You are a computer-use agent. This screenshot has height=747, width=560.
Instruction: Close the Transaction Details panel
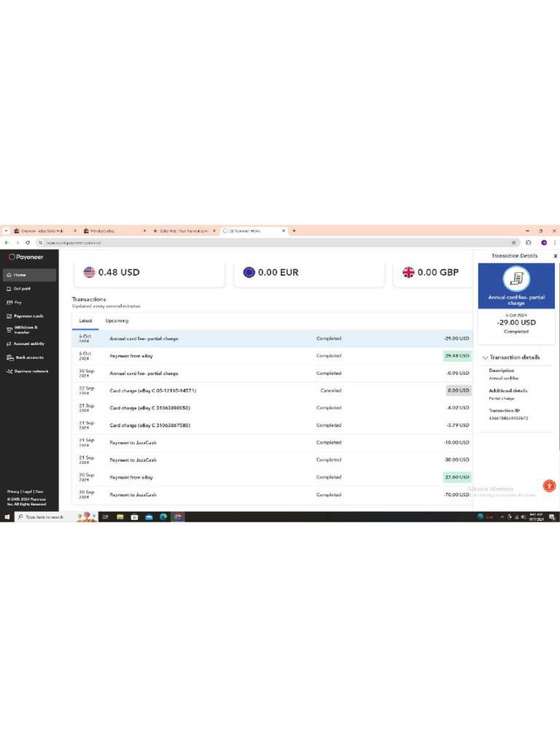tap(555, 256)
